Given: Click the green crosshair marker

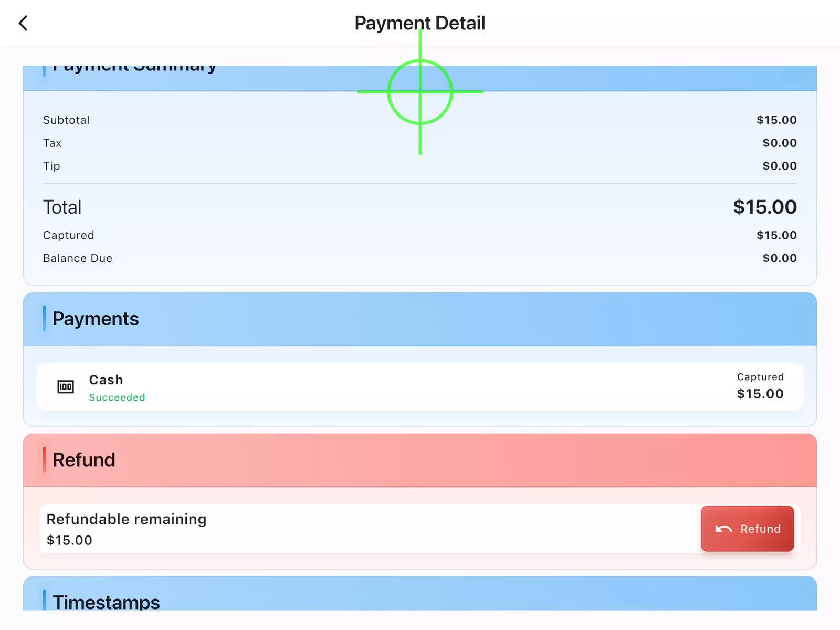Looking at the screenshot, I should coord(419,92).
